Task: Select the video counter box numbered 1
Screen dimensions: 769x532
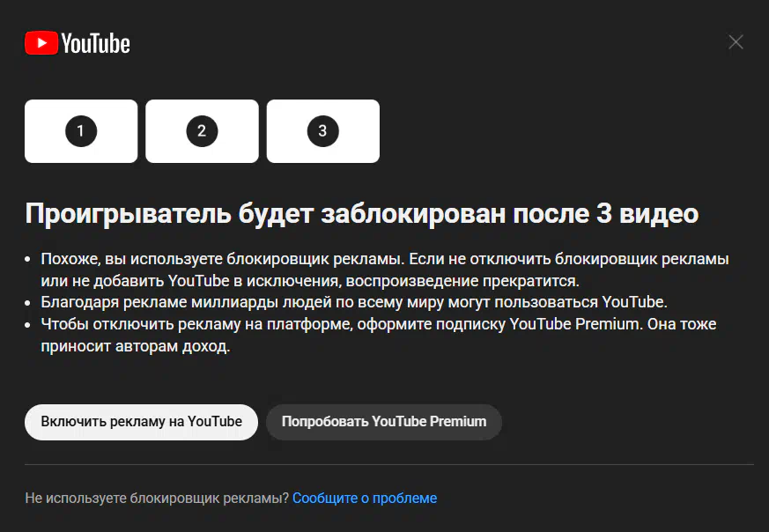Action: pos(81,131)
